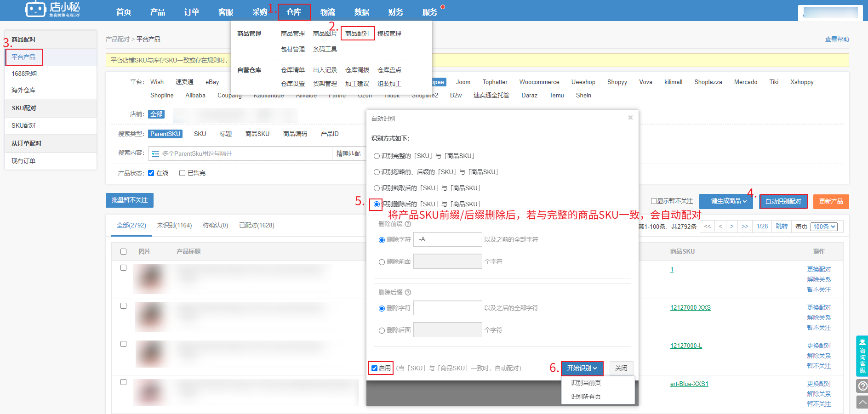Viewport: 868px width, 414px height.
Task: Click the 店小秘 robot logo
Action: click(x=35, y=9)
